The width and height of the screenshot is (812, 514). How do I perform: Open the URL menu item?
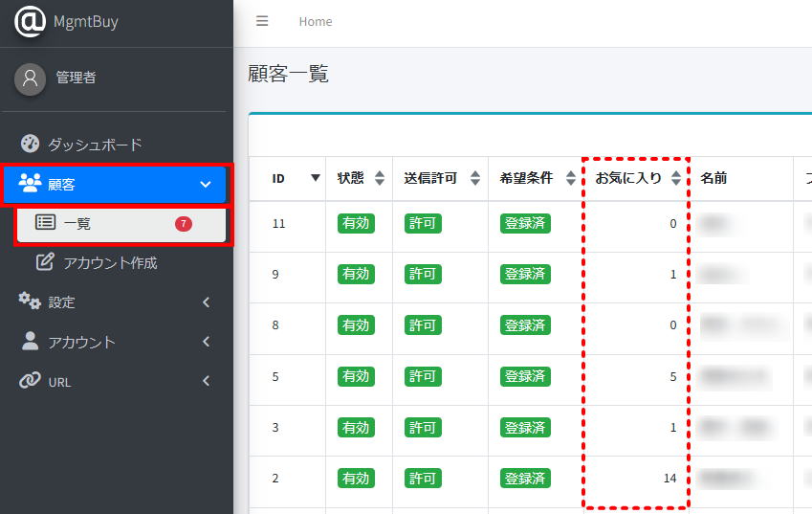pos(114,381)
